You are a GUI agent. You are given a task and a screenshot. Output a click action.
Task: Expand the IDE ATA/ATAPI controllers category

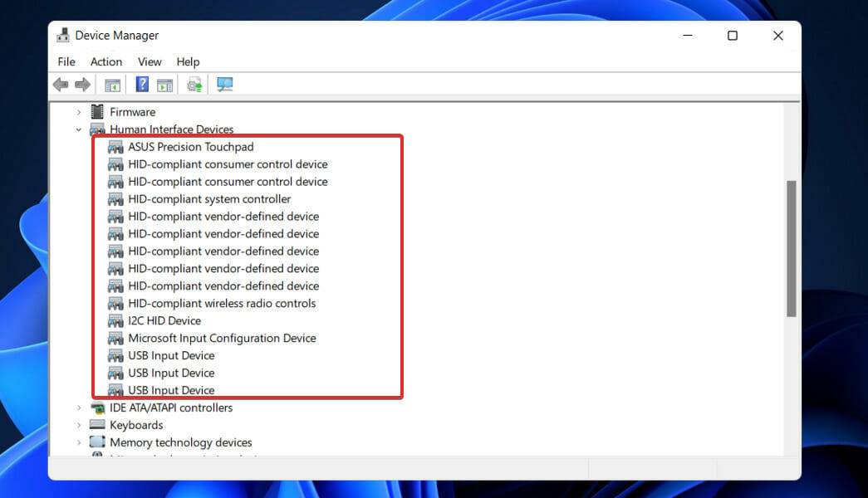[79, 408]
